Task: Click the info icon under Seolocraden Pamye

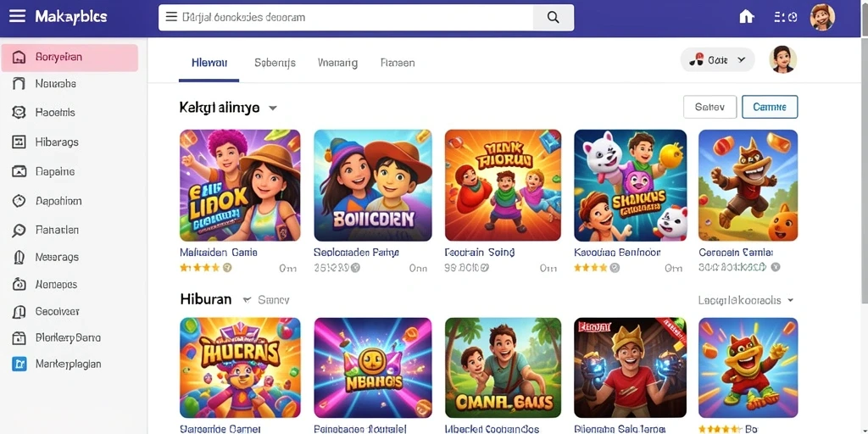Action: click(x=355, y=268)
